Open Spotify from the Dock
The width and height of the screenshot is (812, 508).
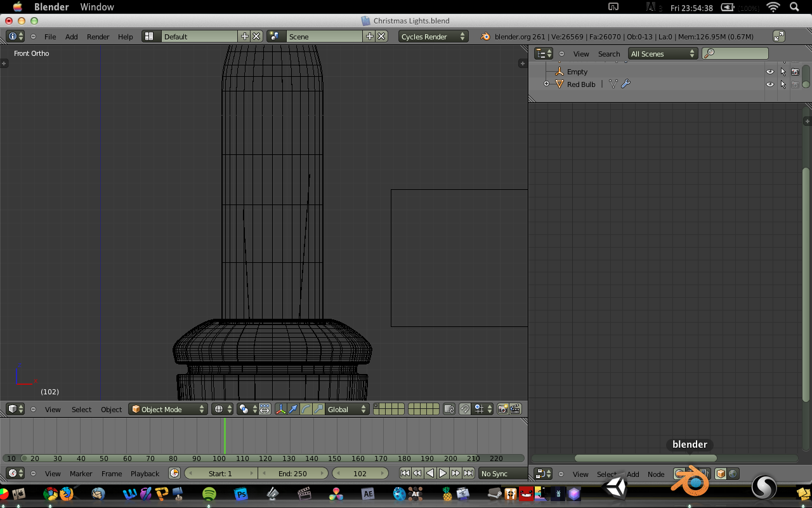click(x=209, y=493)
